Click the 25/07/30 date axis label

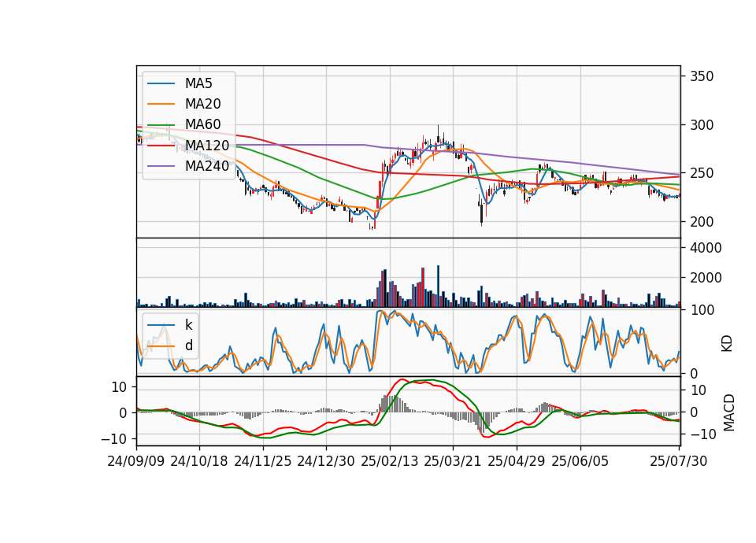(678, 461)
